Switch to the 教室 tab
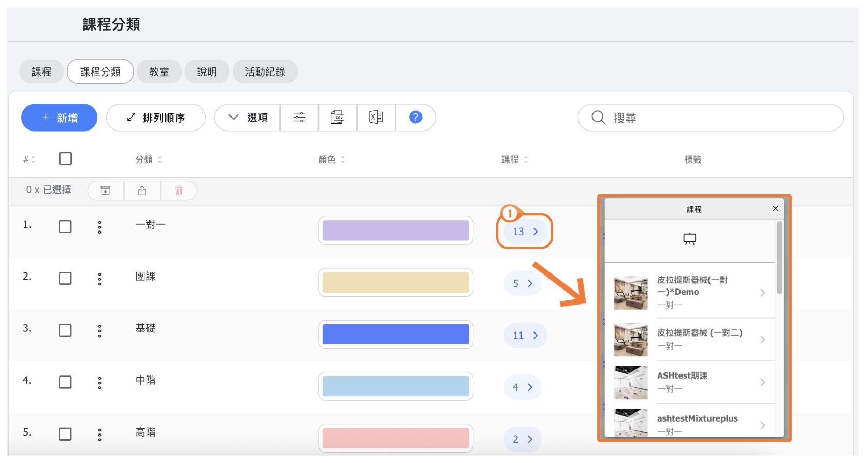Viewport: 868px width, 463px height. point(159,72)
